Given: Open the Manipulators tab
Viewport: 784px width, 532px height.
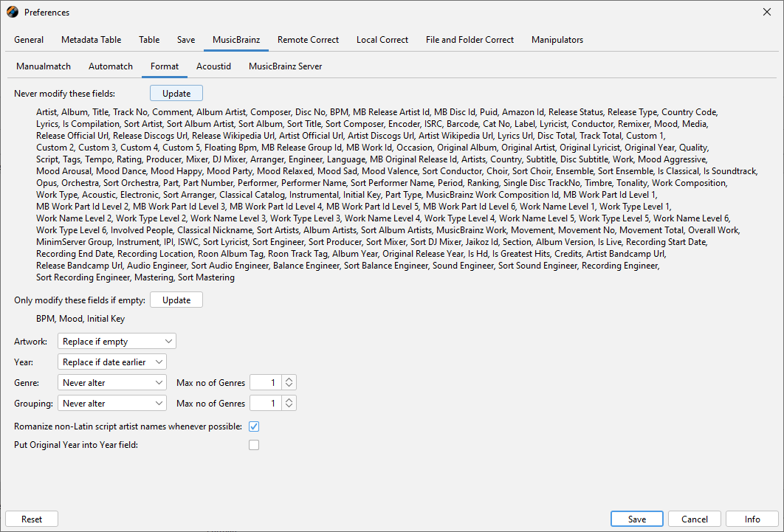Looking at the screenshot, I should coord(557,40).
